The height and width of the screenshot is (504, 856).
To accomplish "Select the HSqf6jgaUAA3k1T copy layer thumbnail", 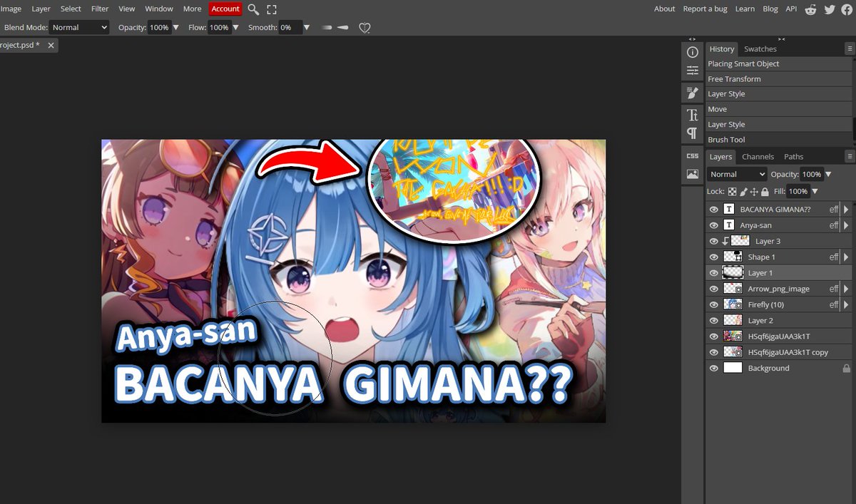I will (x=733, y=352).
